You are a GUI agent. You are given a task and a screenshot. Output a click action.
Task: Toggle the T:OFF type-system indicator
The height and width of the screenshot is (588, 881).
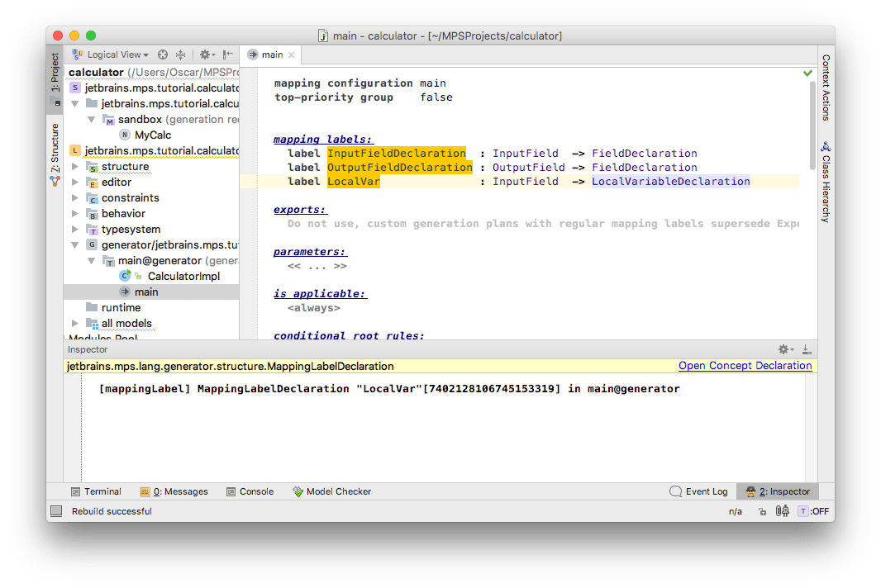(x=813, y=511)
